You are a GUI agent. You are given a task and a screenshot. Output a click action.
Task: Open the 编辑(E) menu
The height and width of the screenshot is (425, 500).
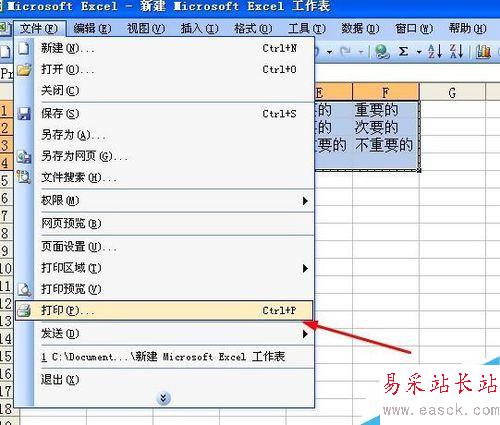point(92,29)
